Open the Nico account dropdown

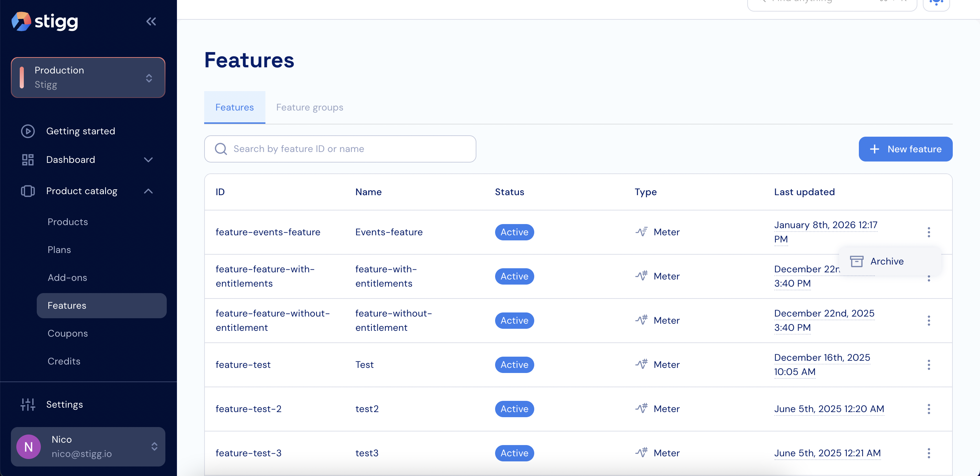click(x=154, y=447)
